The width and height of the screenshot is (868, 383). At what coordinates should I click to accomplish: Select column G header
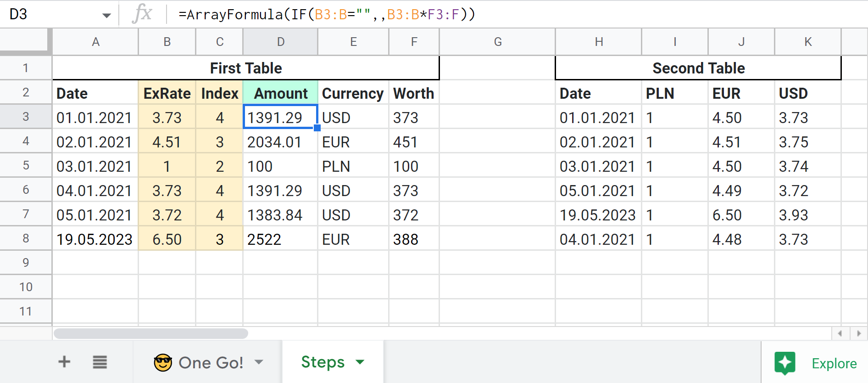(x=498, y=42)
